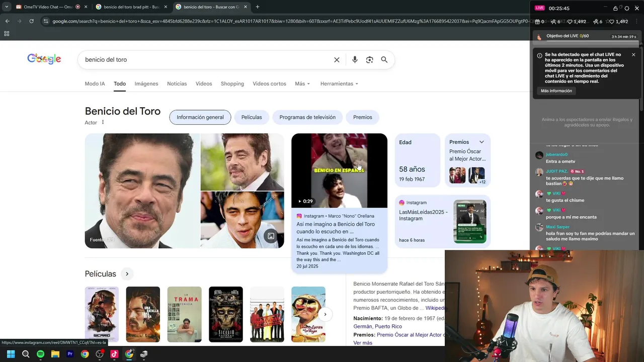Screen dimensions: 644x362
Task: Open OBS Studio from the taskbar
Action: pos(100,354)
